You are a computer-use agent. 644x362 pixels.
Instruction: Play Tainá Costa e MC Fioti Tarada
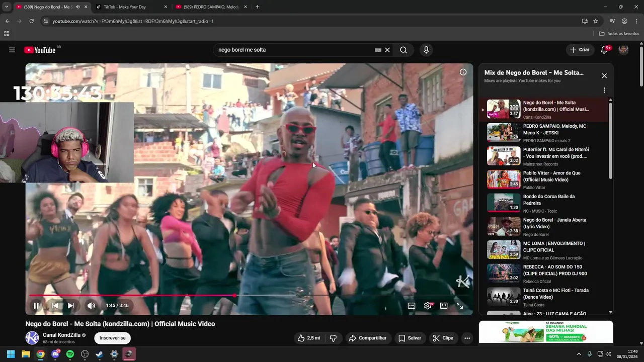point(544,297)
